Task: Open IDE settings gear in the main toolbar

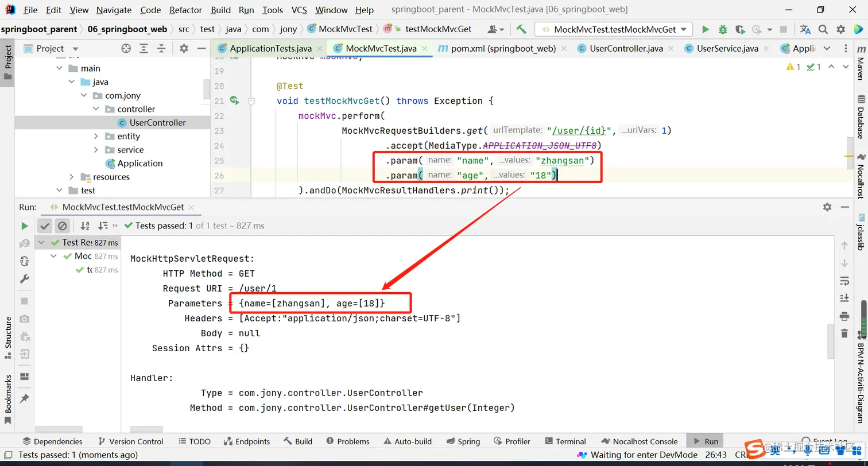Action: click(x=841, y=29)
